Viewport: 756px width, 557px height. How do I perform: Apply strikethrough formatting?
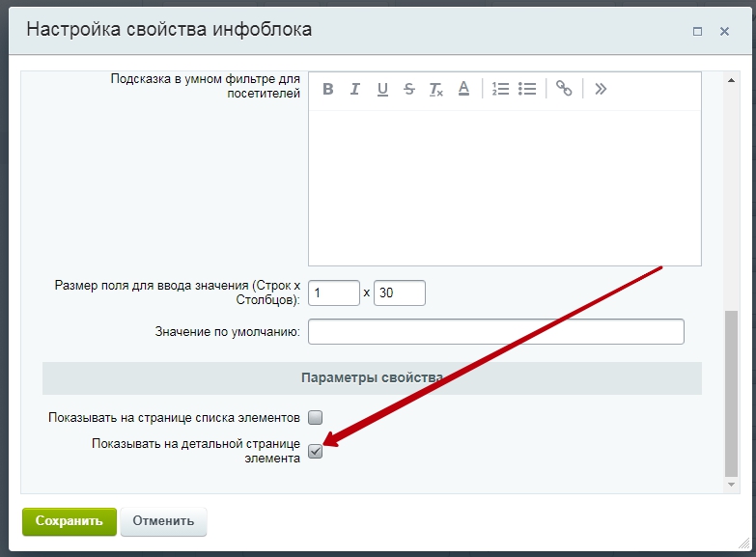pyautogui.click(x=409, y=89)
